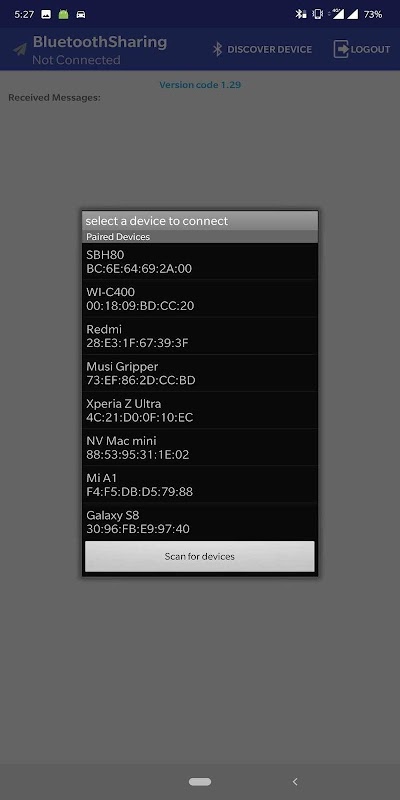400x800 pixels.
Task: Tap the back arrow in navigation bar
Action: pyautogui.click(x=295, y=781)
